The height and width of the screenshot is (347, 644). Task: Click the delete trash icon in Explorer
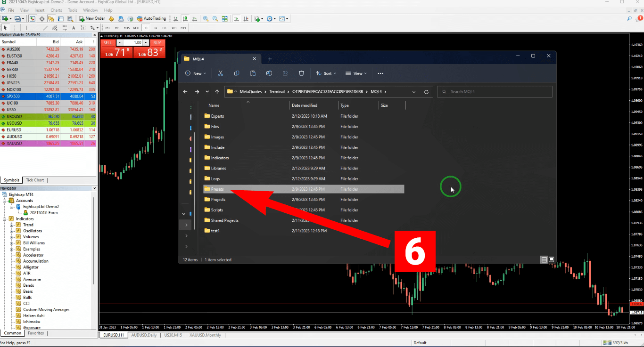coord(301,73)
